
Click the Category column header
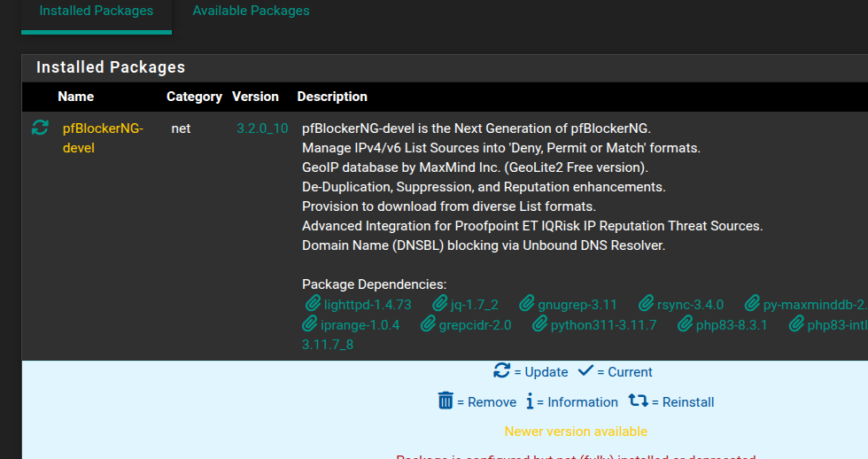pyautogui.click(x=194, y=97)
